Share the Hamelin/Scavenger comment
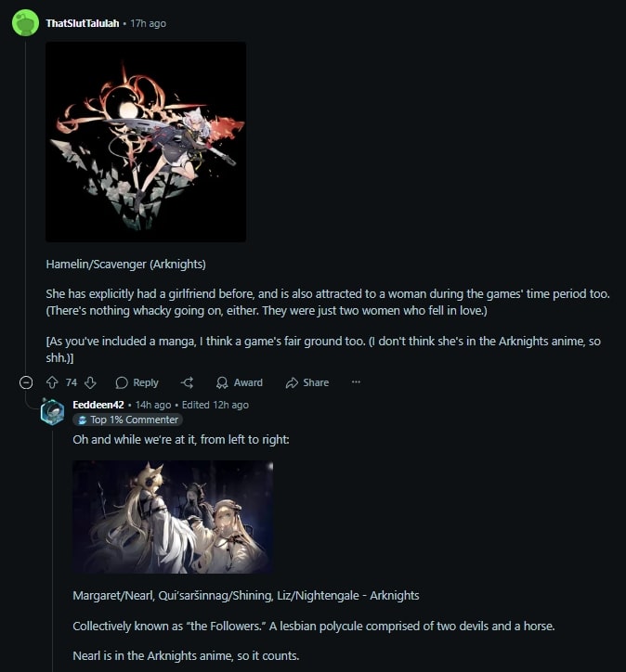The height and width of the screenshot is (672, 626). point(307,382)
